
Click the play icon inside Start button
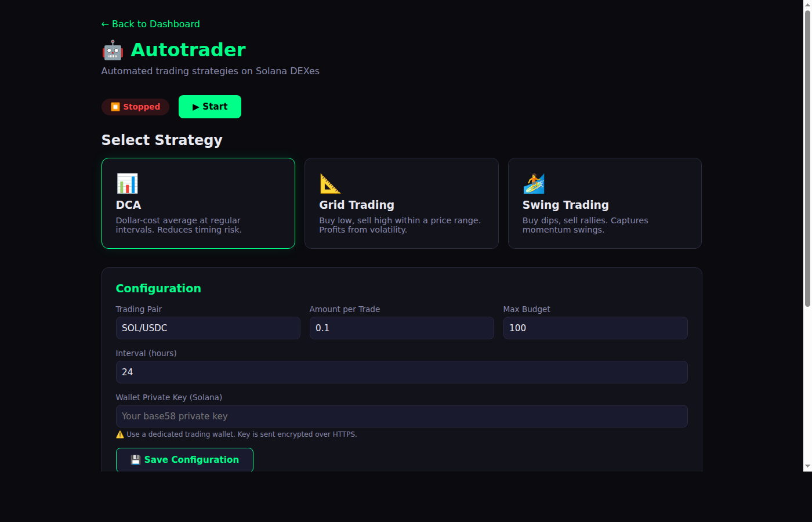pyautogui.click(x=196, y=107)
